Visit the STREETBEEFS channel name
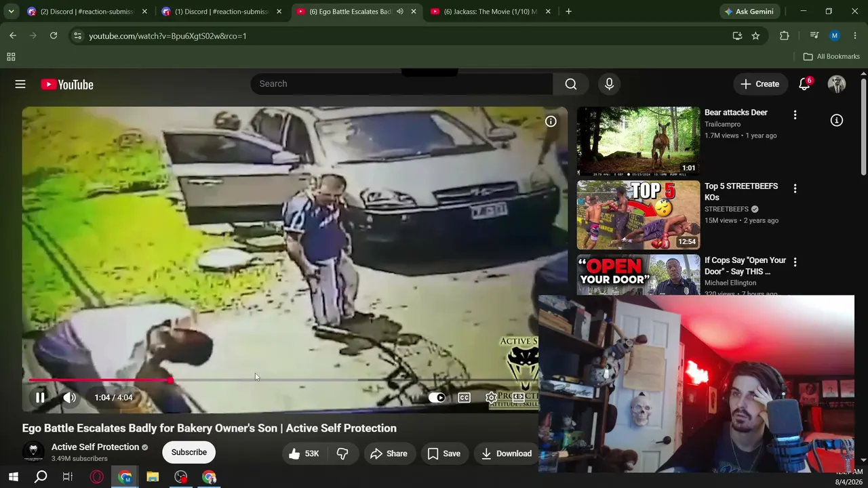Image resolution: width=868 pixels, height=488 pixels. coord(726,209)
